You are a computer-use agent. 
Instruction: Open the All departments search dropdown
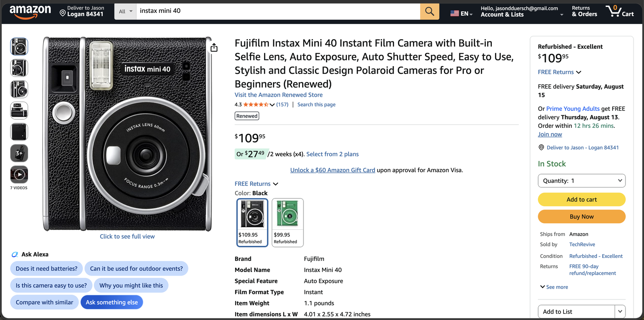click(126, 11)
